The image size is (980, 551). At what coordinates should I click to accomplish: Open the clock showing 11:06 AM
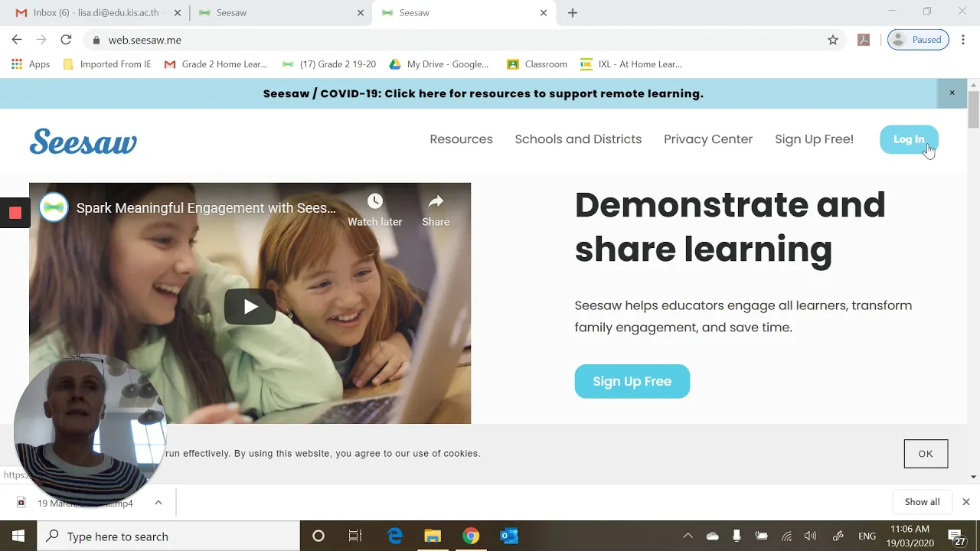(910, 536)
